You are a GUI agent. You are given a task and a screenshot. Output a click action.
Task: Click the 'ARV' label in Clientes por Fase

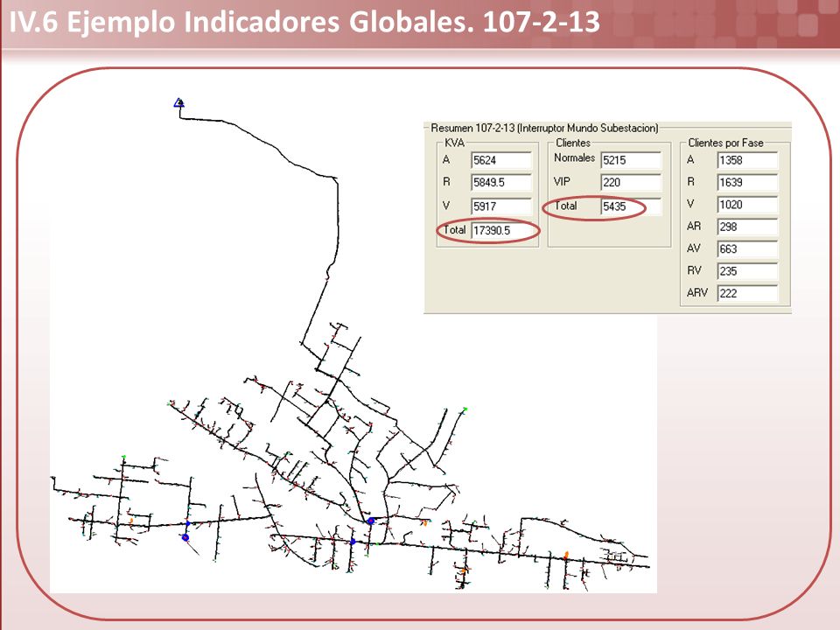point(697,292)
